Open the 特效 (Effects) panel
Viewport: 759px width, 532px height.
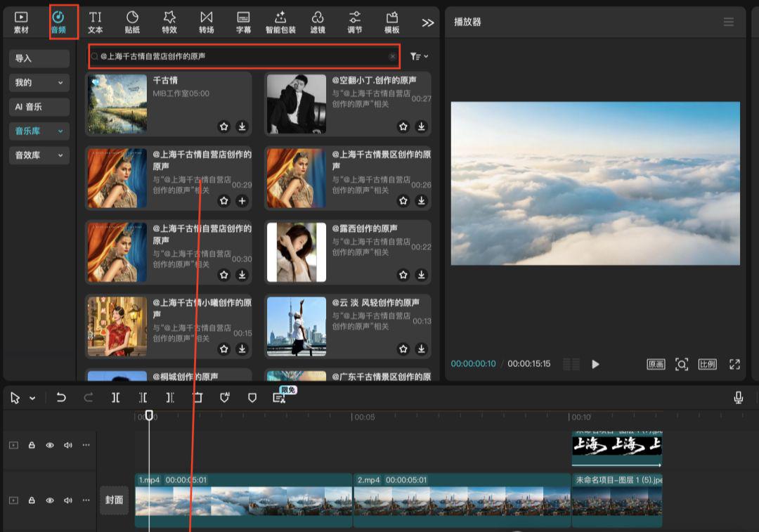pos(169,21)
